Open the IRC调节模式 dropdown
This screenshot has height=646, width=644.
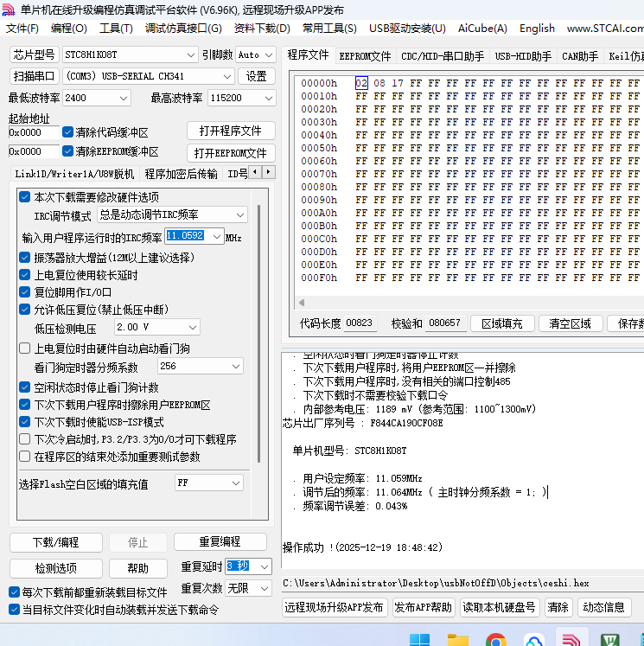[172, 214]
